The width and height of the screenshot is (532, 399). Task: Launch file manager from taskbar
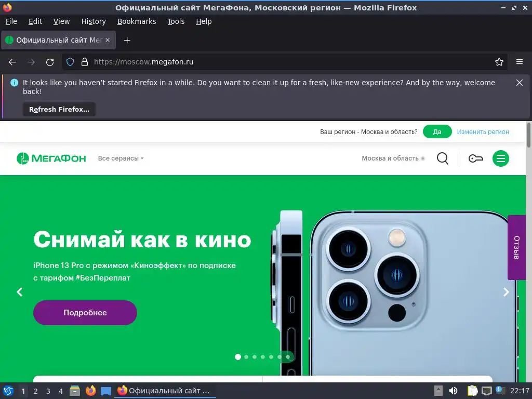(x=75, y=391)
